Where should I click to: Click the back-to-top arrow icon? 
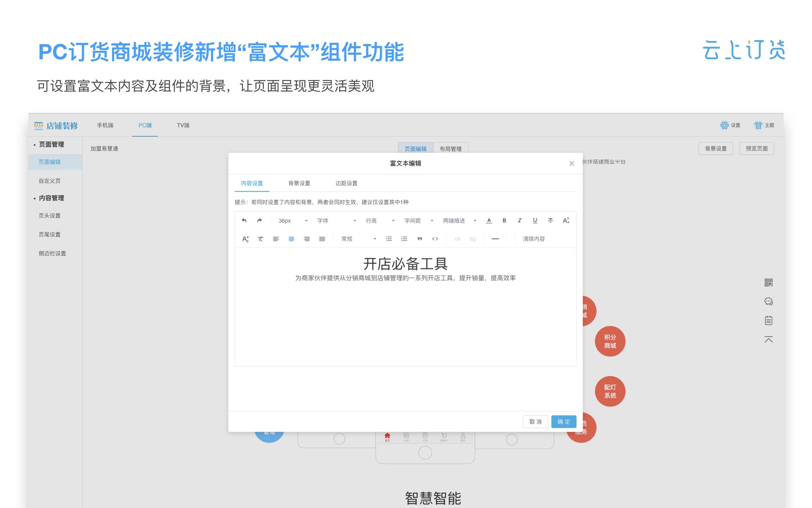pyautogui.click(x=768, y=340)
